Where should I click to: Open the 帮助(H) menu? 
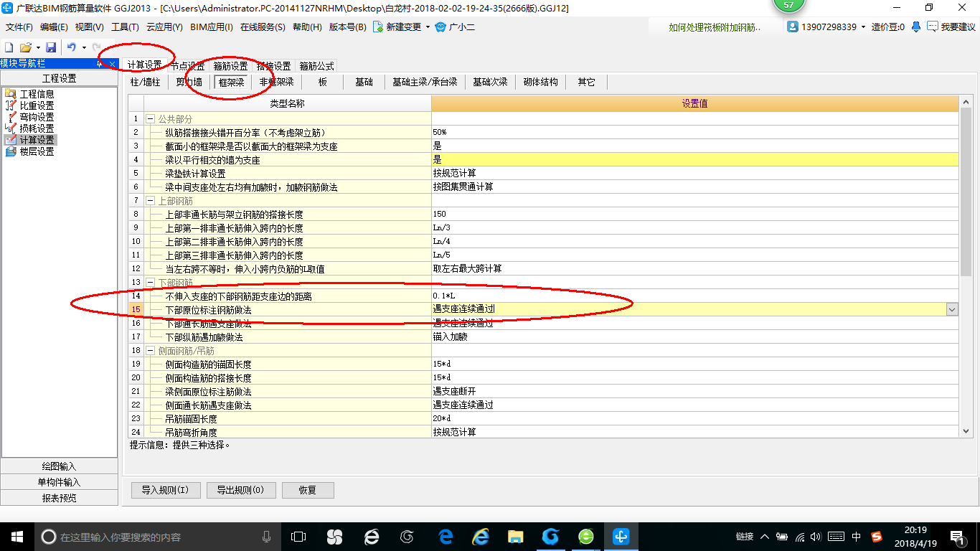(x=308, y=27)
